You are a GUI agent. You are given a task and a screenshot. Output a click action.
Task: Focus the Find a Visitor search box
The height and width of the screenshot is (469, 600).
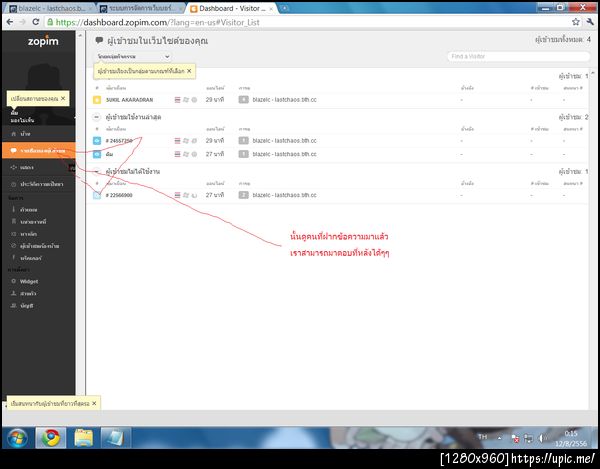coord(518,56)
